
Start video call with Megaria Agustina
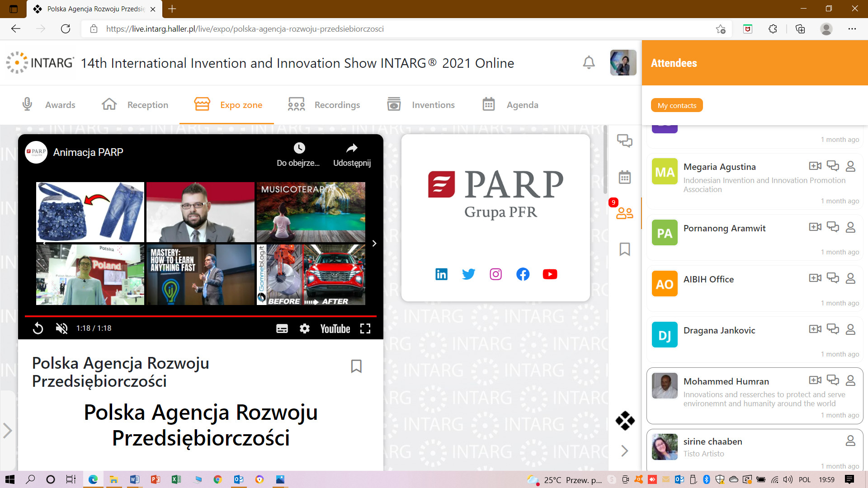[815, 166]
